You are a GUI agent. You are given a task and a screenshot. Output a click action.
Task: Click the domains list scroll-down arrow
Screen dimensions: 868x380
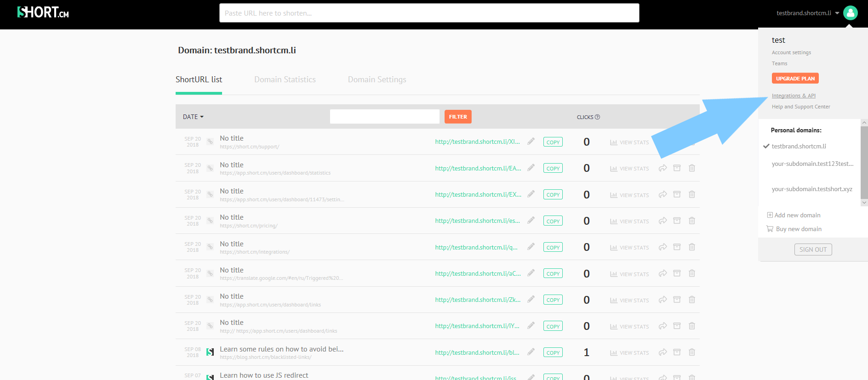(864, 203)
